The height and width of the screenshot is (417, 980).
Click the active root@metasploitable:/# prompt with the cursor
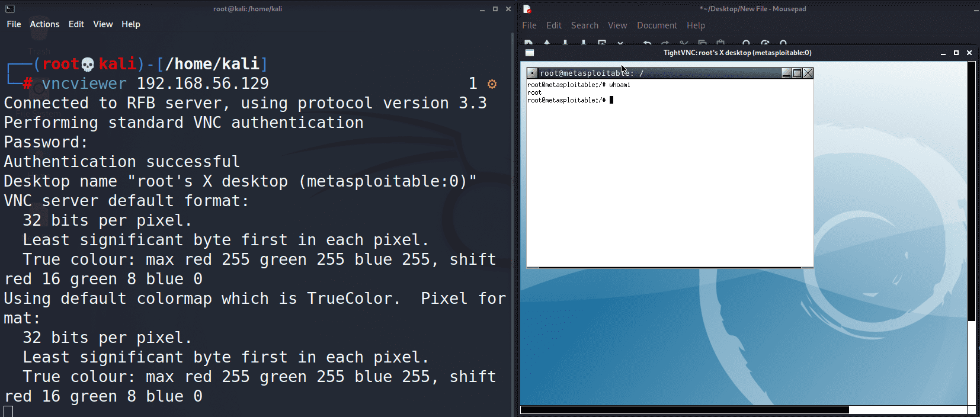[x=570, y=100]
